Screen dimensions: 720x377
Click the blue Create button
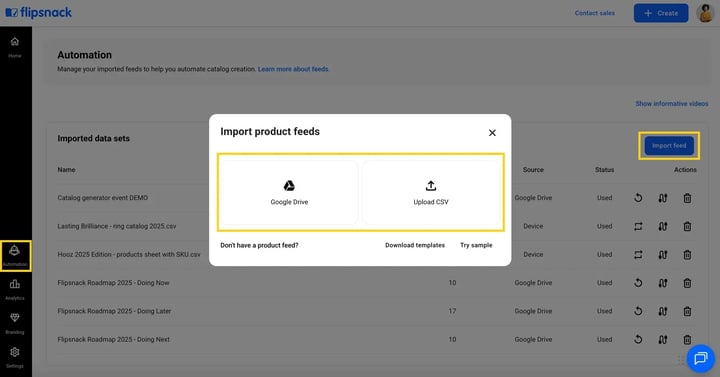pyautogui.click(x=661, y=13)
